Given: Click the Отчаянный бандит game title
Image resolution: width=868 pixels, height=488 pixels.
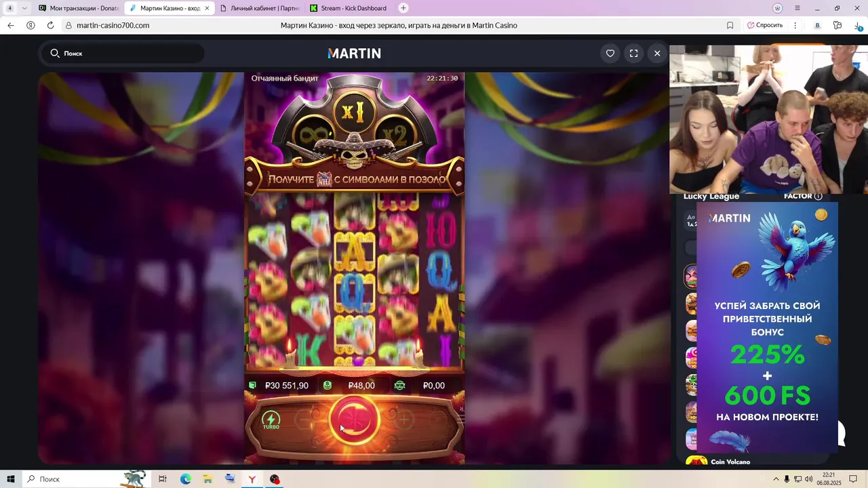Looking at the screenshot, I should click(x=285, y=78).
